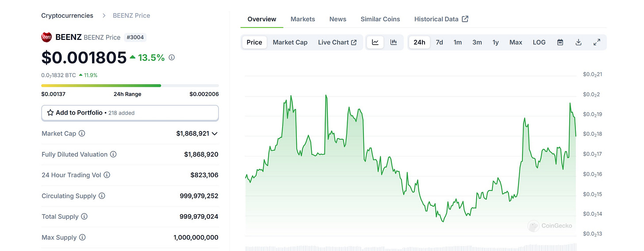This screenshot has height=251, width=644.
Task: Click the info icon beside 13.5% change
Action: click(x=172, y=58)
